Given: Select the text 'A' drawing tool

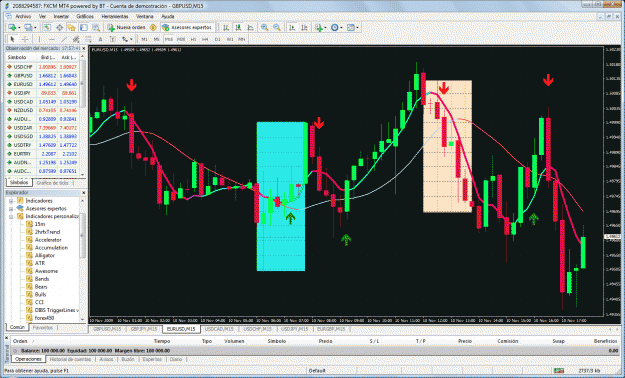Looking at the screenshot, I should (x=100, y=39).
